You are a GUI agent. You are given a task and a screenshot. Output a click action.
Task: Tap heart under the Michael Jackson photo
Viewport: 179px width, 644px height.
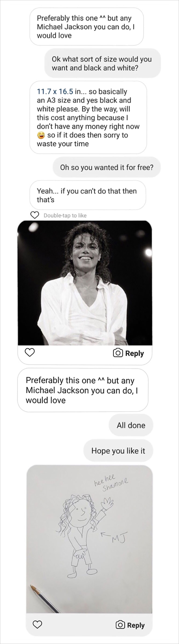tap(30, 353)
